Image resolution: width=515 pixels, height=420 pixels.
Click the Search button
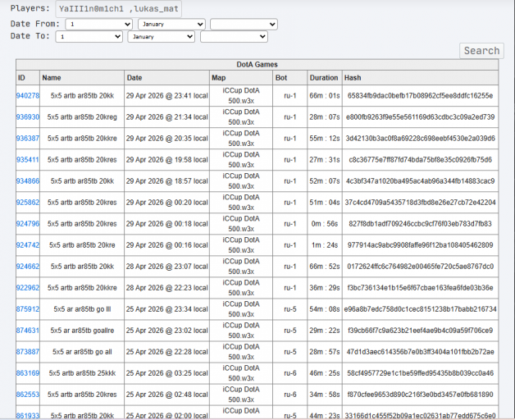481,51
